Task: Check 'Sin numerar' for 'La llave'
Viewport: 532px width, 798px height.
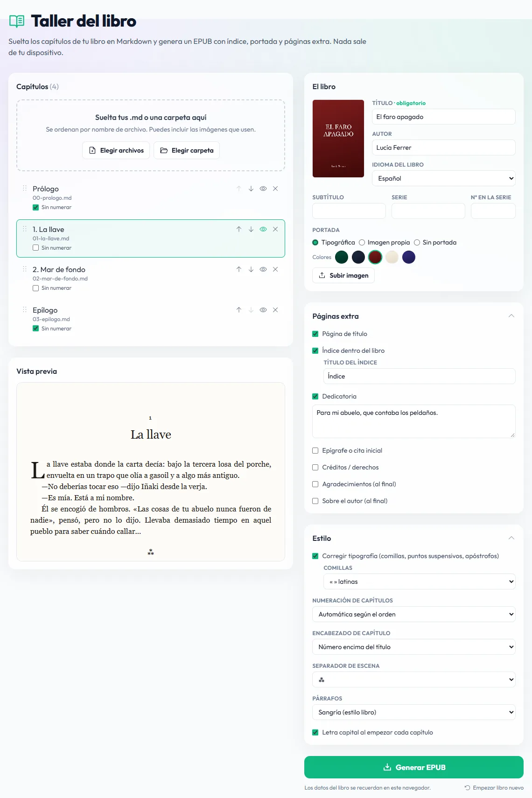Action: [x=35, y=248]
